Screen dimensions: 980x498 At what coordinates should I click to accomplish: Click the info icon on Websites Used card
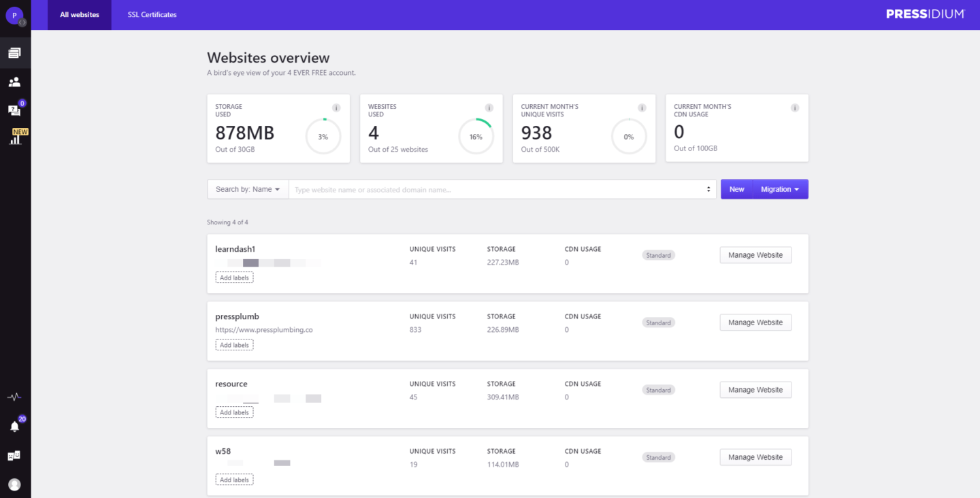pos(489,108)
